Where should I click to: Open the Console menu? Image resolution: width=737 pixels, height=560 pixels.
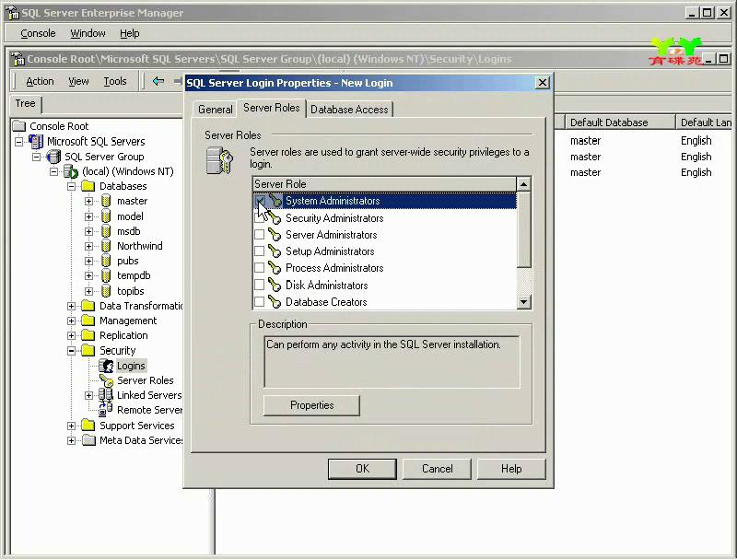[38, 33]
